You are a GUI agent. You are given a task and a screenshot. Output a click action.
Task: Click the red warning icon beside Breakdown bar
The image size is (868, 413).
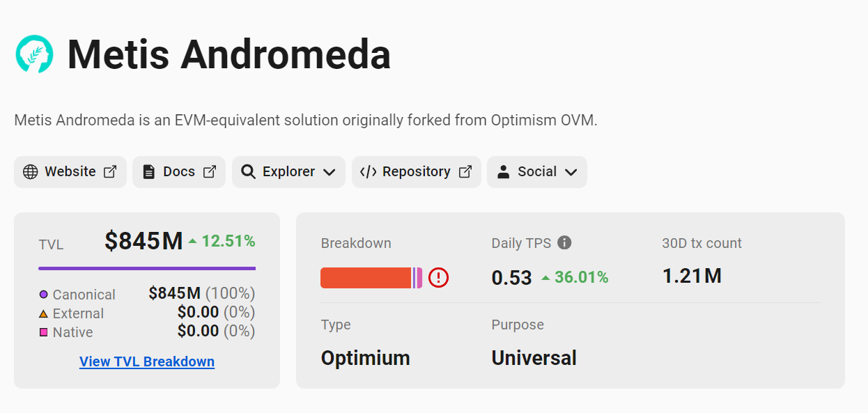[x=438, y=278]
